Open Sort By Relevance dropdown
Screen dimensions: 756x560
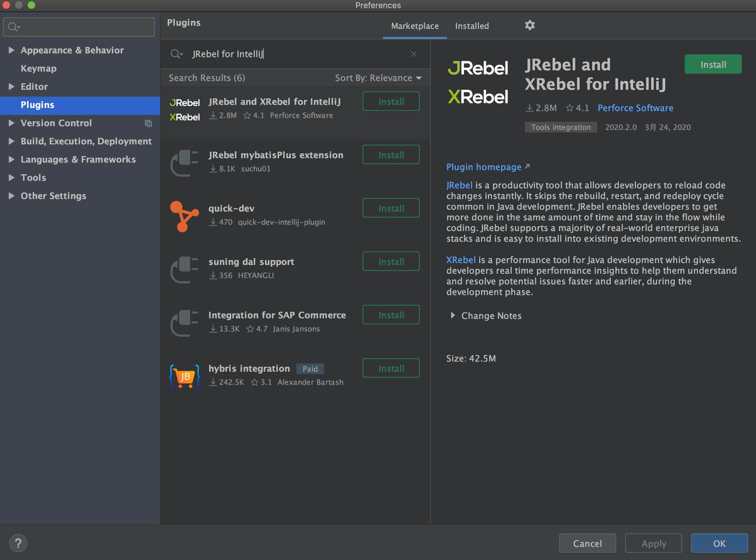378,78
